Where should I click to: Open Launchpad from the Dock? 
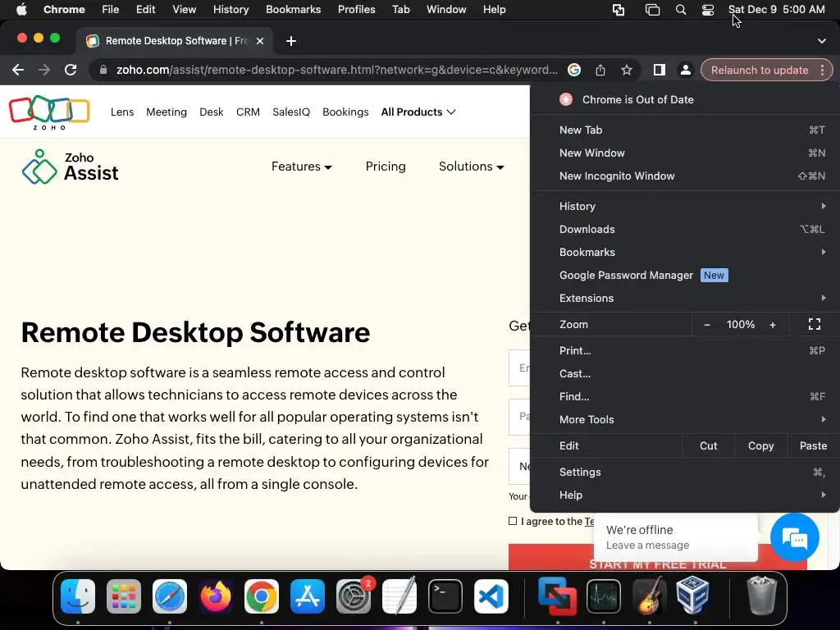124,596
